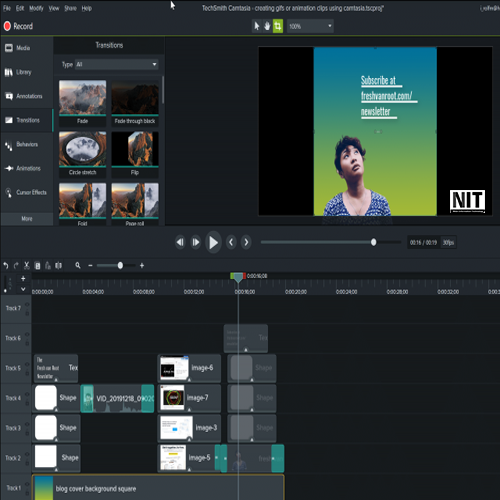Click the timeline zoom out minus
This screenshot has width=500, height=500.
(90, 266)
